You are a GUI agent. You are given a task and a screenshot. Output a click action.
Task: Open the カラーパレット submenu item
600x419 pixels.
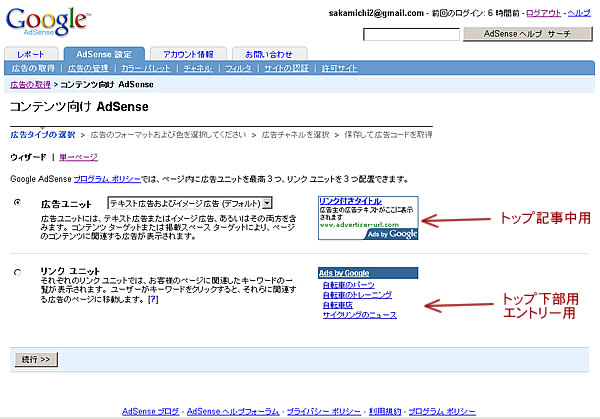[145, 69]
